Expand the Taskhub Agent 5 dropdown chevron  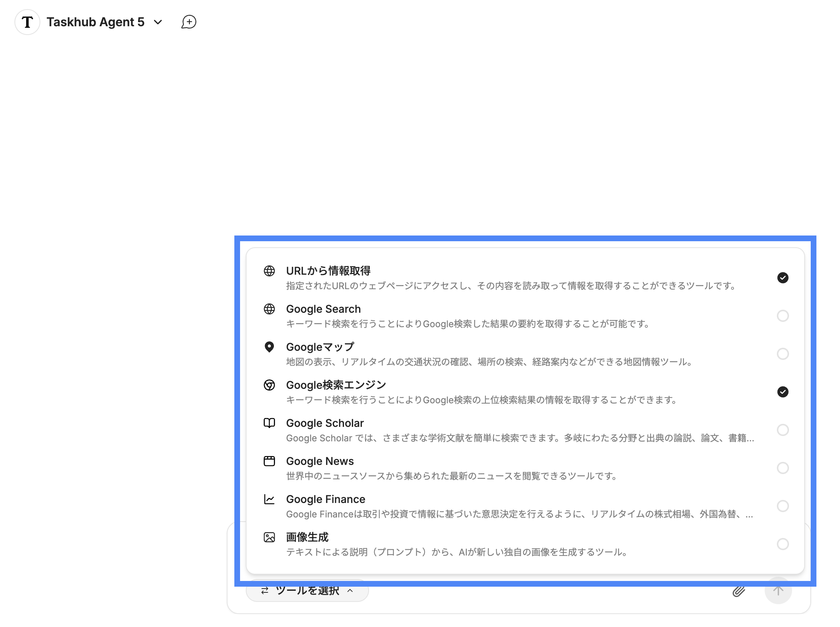(x=158, y=22)
